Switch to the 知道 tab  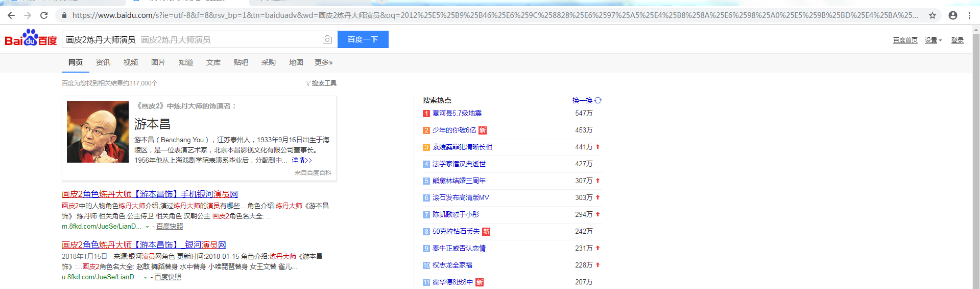tap(186, 62)
